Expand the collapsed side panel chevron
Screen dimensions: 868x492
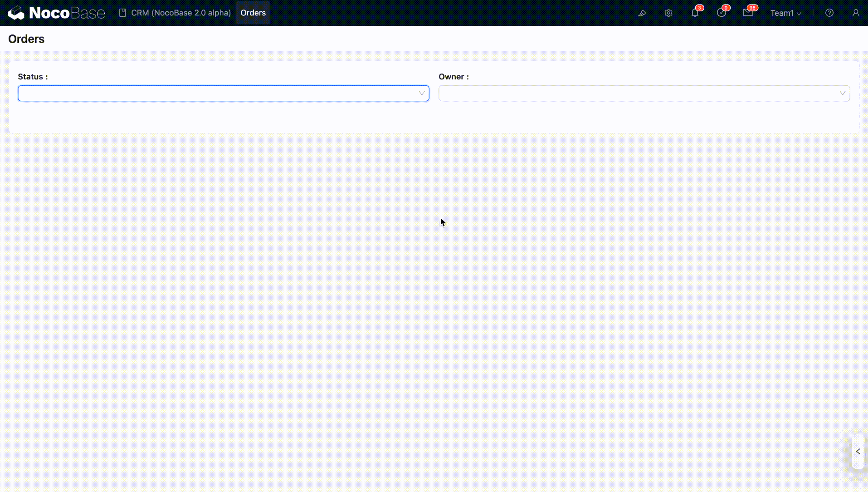(x=858, y=452)
